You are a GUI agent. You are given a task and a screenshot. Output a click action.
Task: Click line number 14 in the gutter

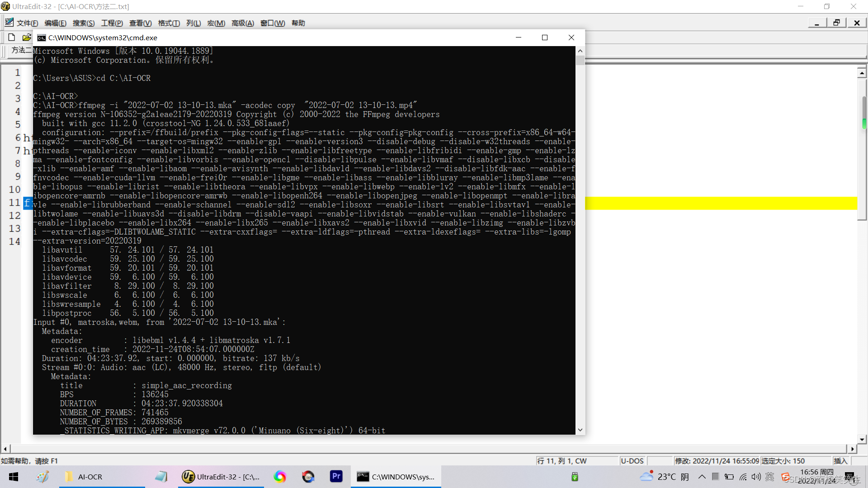tap(14, 241)
